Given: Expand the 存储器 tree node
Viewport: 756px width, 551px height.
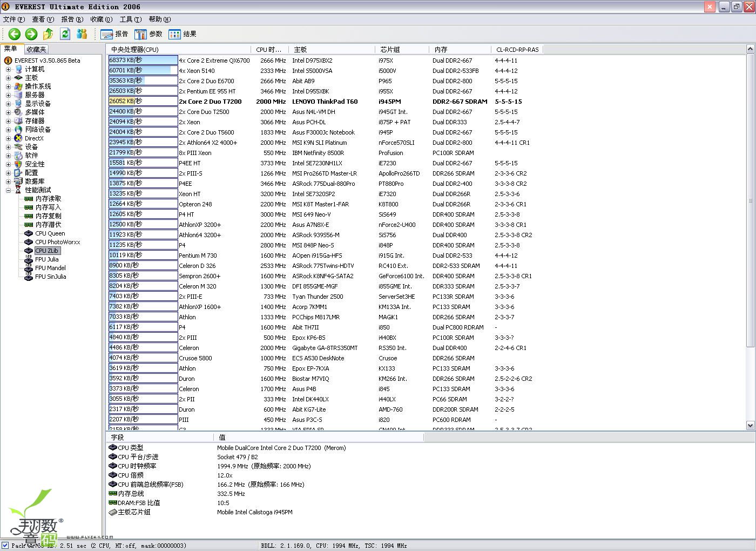Looking at the screenshot, I should (8, 121).
